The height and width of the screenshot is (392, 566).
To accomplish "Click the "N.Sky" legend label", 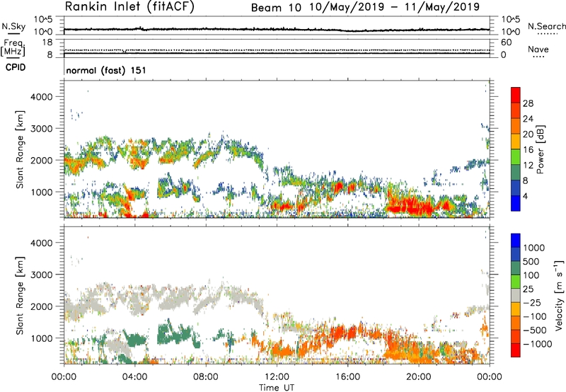I will click(13, 26).
